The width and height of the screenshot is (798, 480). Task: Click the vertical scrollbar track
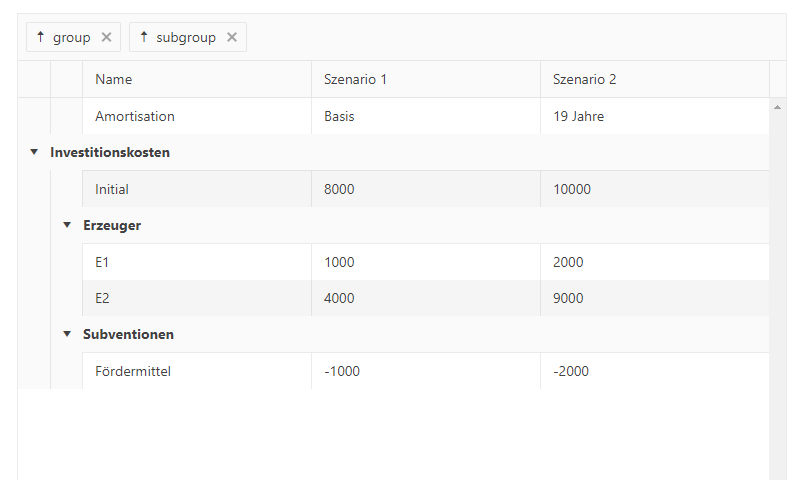[777, 300]
